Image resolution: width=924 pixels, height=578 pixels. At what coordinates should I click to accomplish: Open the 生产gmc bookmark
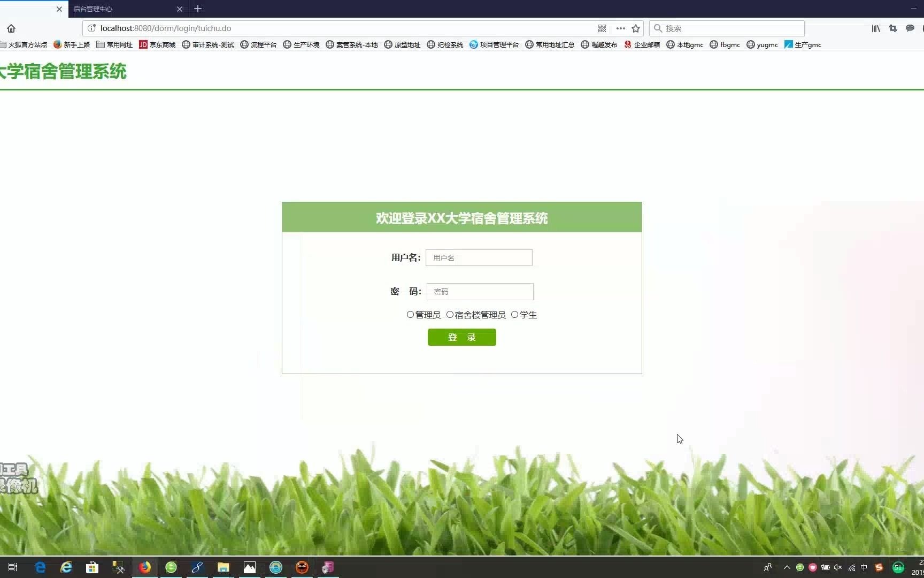(x=803, y=45)
